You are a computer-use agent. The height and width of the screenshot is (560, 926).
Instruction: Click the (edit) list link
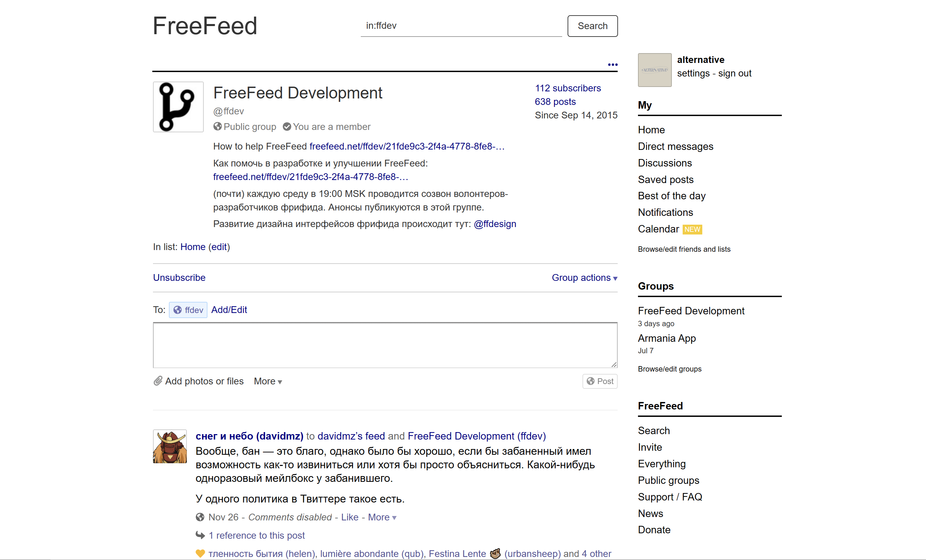pyautogui.click(x=219, y=247)
